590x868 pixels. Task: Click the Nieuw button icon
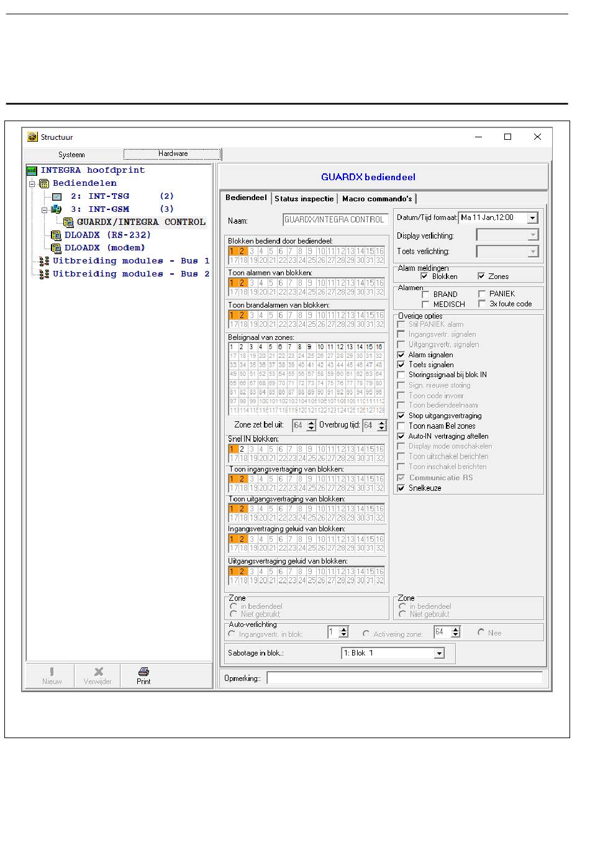[x=52, y=672]
